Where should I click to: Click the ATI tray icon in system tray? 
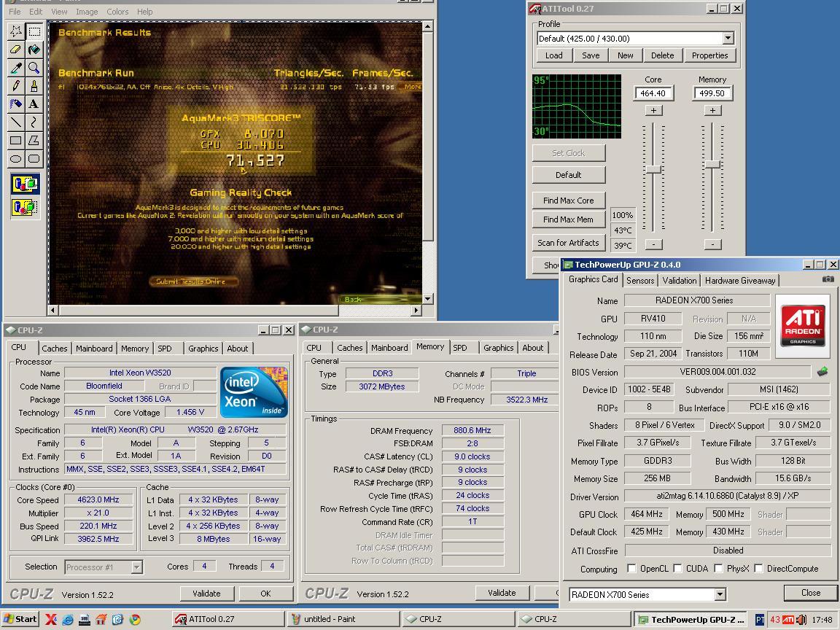(x=788, y=620)
